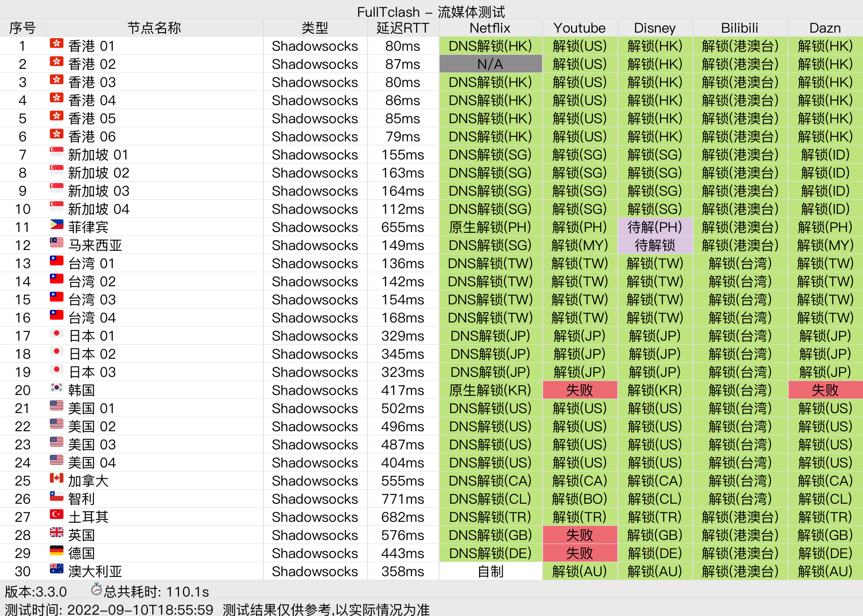Click the red 失败 Youtube cell for 韩国
The height and width of the screenshot is (616, 863).
pyautogui.click(x=580, y=390)
